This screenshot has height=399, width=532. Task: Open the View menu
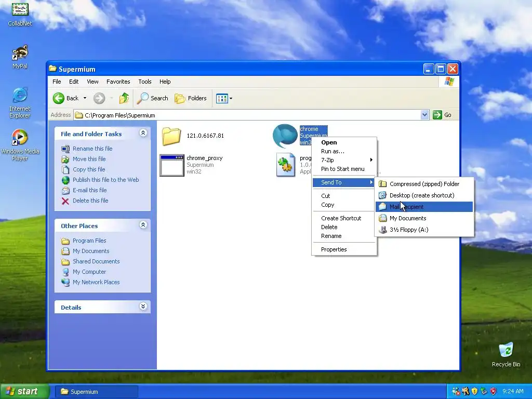click(x=92, y=82)
